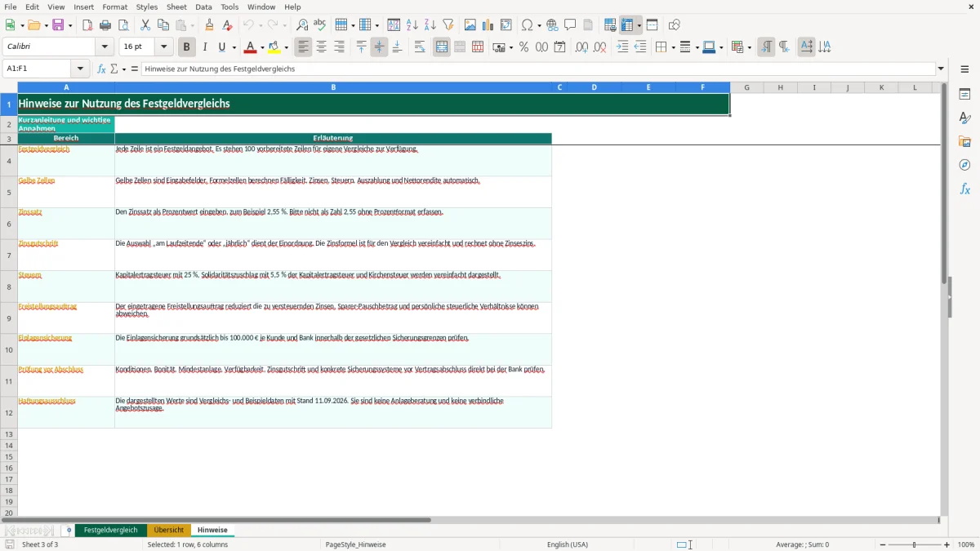Click the Export as PDF icon
The width and height of the screenshot is (980, 551).
(87, 25)
